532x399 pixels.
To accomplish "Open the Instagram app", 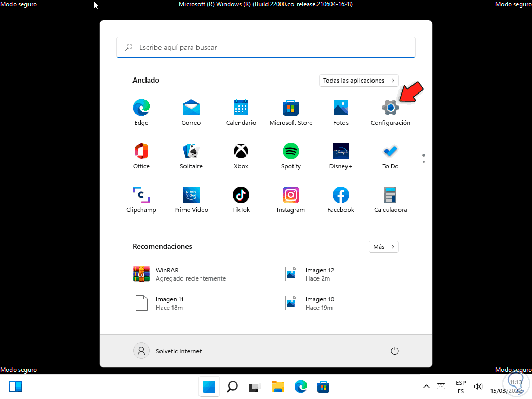I will click(291, 200).
